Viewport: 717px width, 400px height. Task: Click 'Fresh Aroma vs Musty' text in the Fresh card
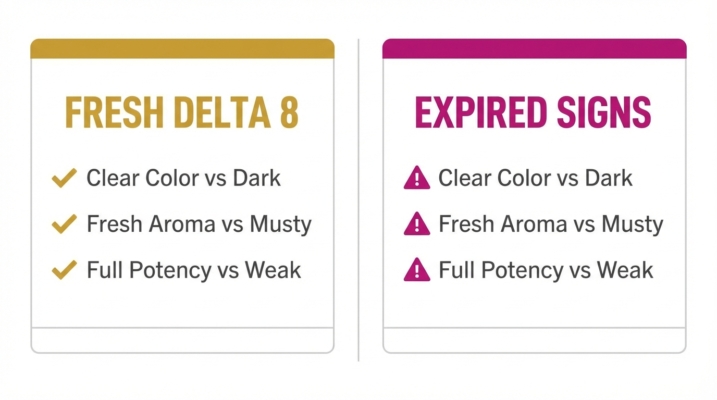pyautogui.click(x=198, y=224)
